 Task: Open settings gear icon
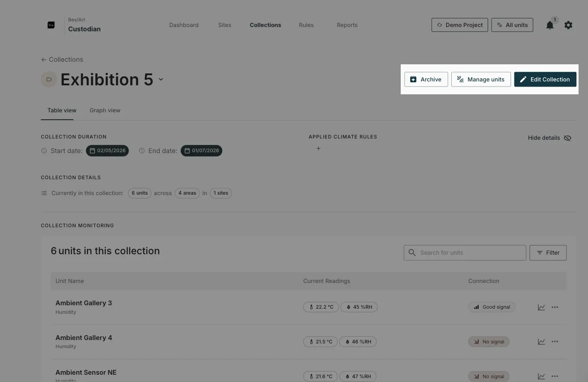coord(568,25)
